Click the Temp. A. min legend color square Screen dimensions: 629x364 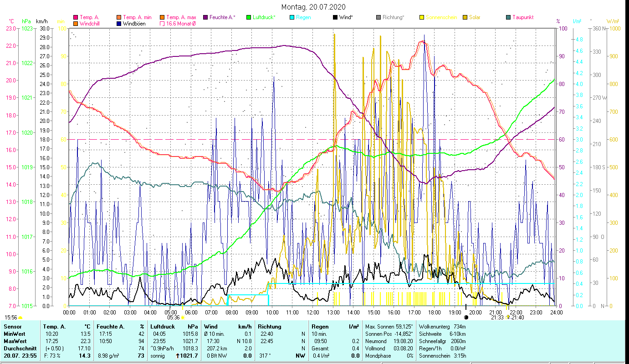click(119, 17)
